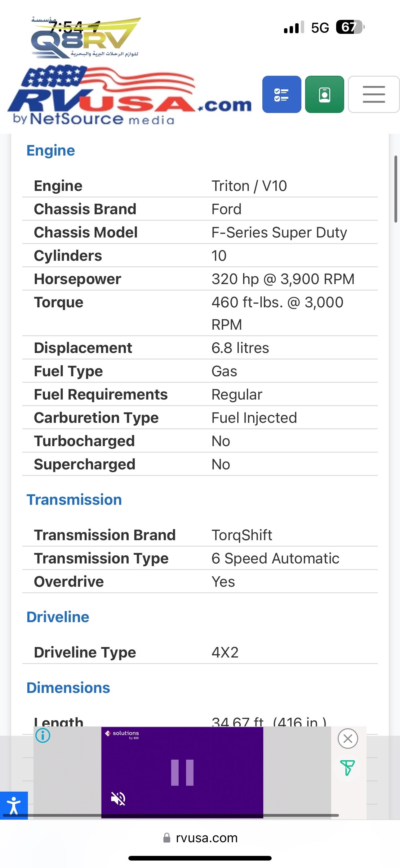Screen dimensions: 400x868
Task: Click the green Freestar ad icon
Action: click(347, 768)
